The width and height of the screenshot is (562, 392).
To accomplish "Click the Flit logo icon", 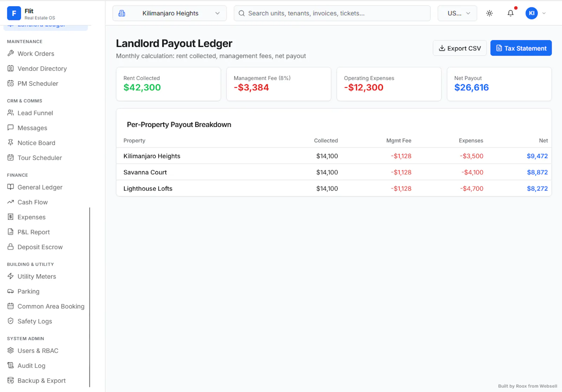I will tap(14, 13).
